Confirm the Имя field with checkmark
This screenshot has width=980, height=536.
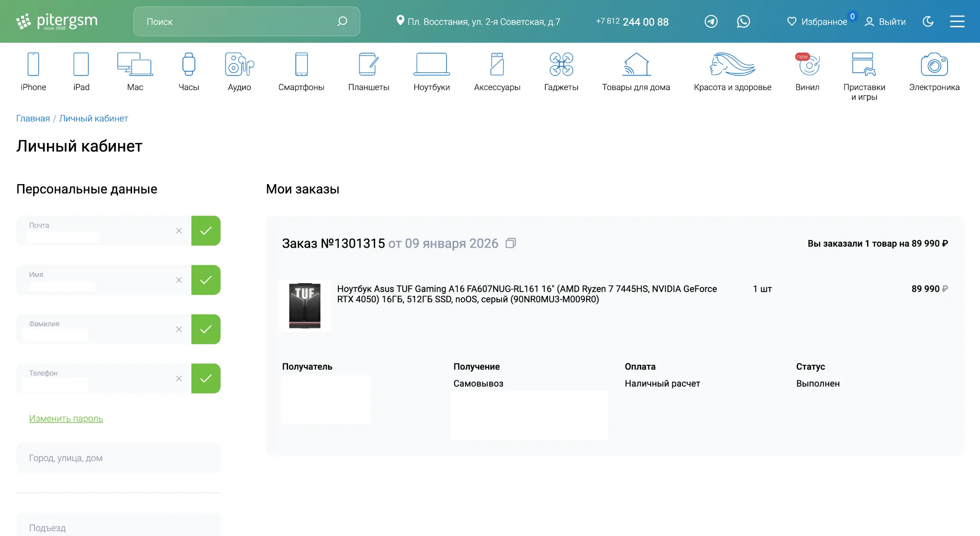[206, 280]
